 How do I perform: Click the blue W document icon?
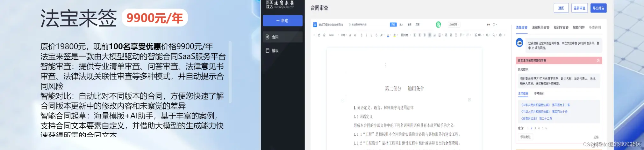point(315,25)
